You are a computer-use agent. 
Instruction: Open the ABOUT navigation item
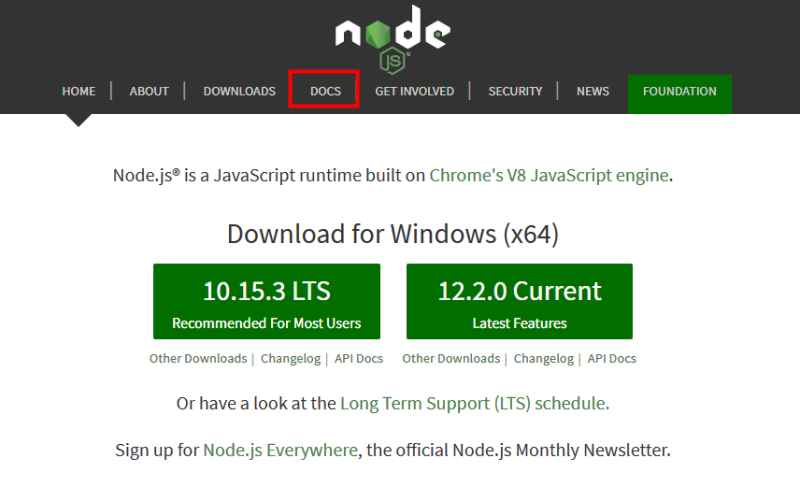(149, 91)
